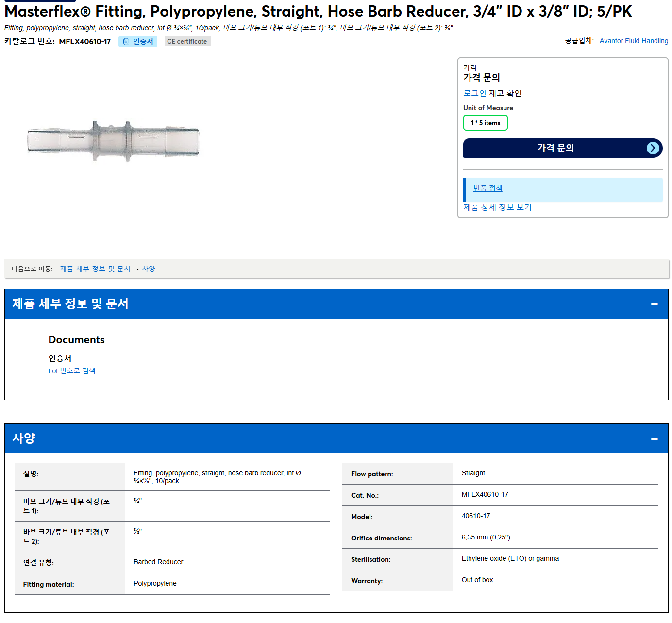Click the Orifice dimensions label cell
This screenshot has width=672, height=623.
tap(398, 538)
